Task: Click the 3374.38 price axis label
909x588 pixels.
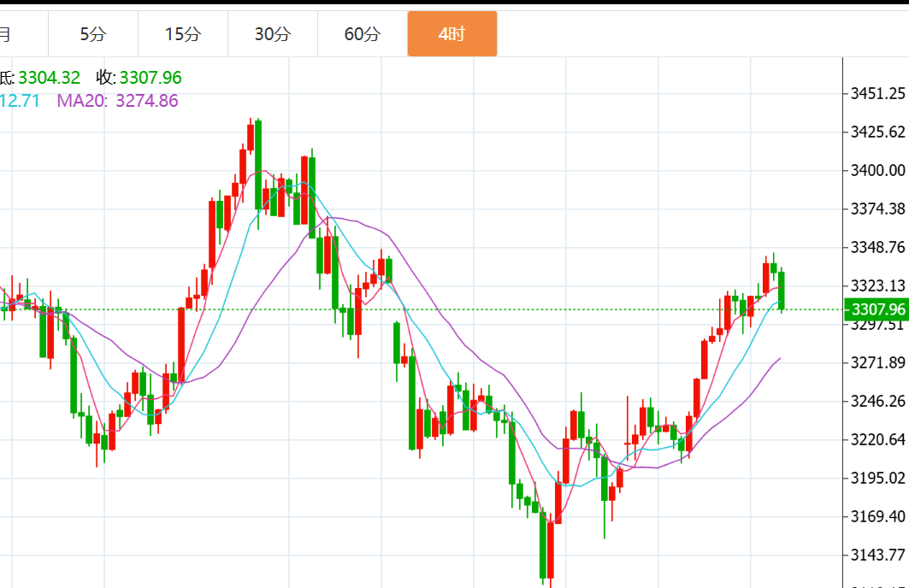Action: (x=877, y=209)
